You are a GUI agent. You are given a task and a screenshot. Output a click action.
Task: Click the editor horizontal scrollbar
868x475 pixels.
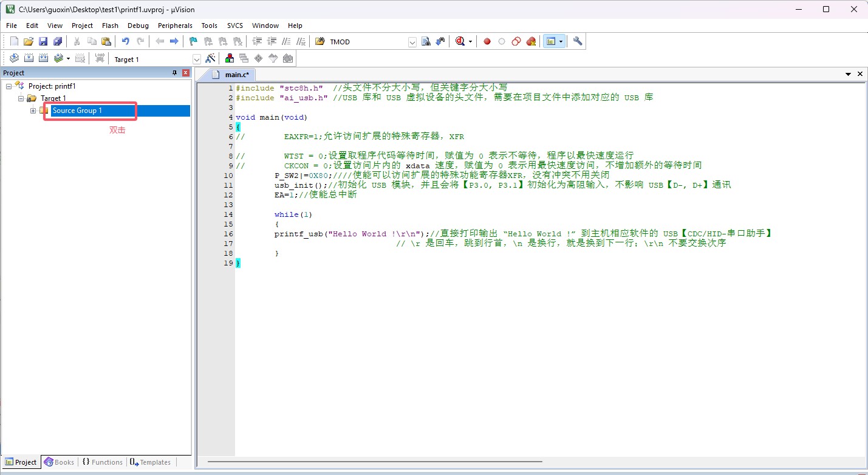pyautogui.click(x=375, y=462)
